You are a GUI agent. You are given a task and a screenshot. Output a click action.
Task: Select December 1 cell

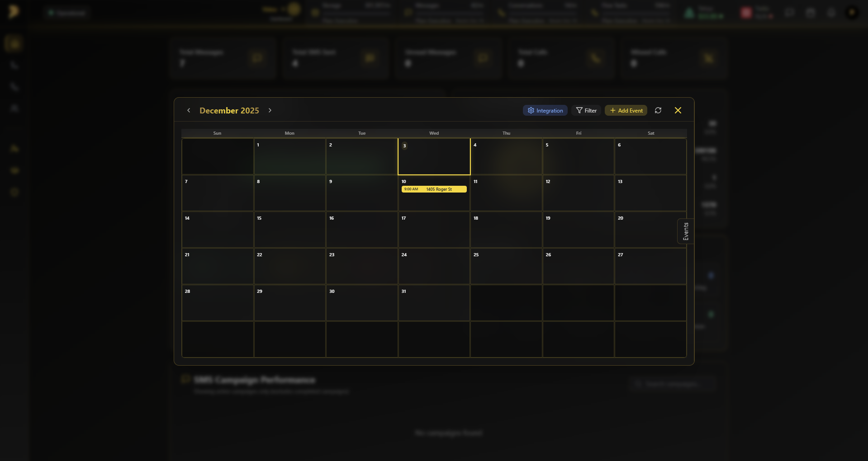click(290, 156)
